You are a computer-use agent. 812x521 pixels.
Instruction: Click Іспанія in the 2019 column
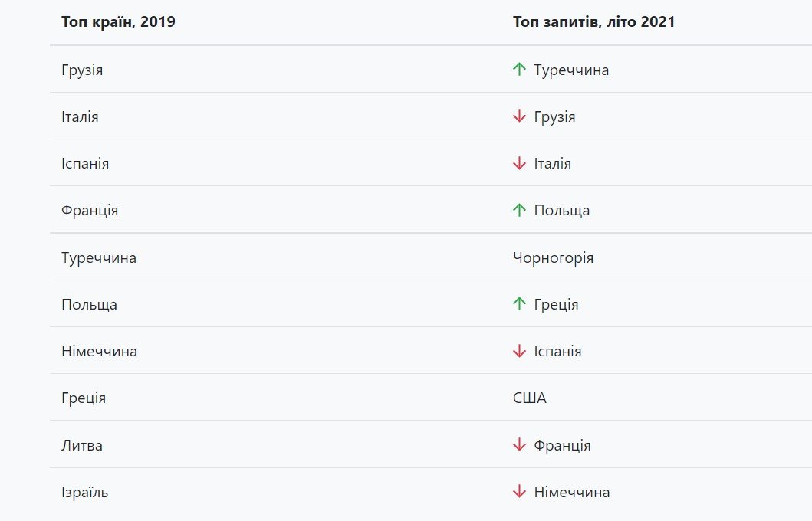click(x=85, y=164)
